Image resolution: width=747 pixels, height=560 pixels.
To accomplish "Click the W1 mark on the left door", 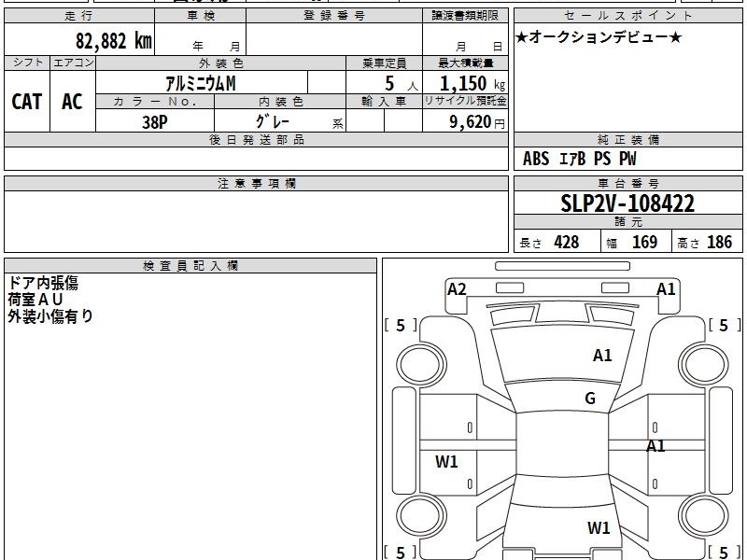I will coord(446,461).
